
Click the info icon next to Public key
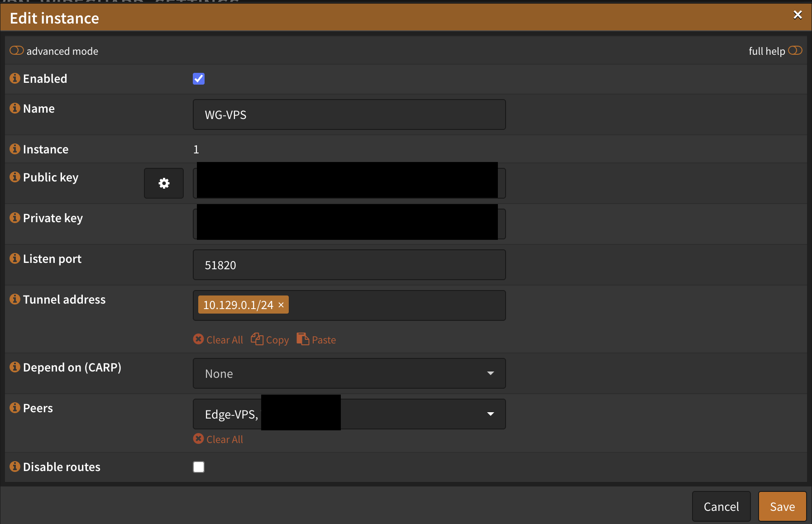[x=15, y=177]
